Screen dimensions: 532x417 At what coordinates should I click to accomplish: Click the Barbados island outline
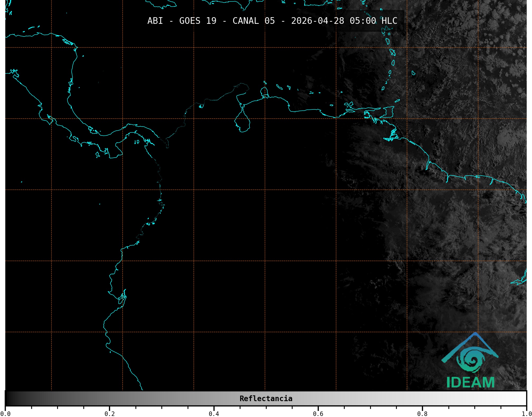click(x=413, y=73)
